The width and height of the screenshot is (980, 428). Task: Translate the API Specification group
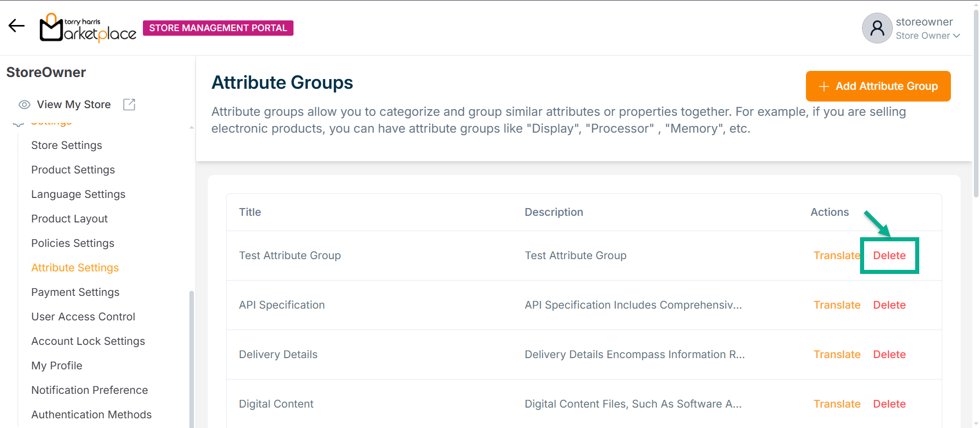(x=837, y=305)
